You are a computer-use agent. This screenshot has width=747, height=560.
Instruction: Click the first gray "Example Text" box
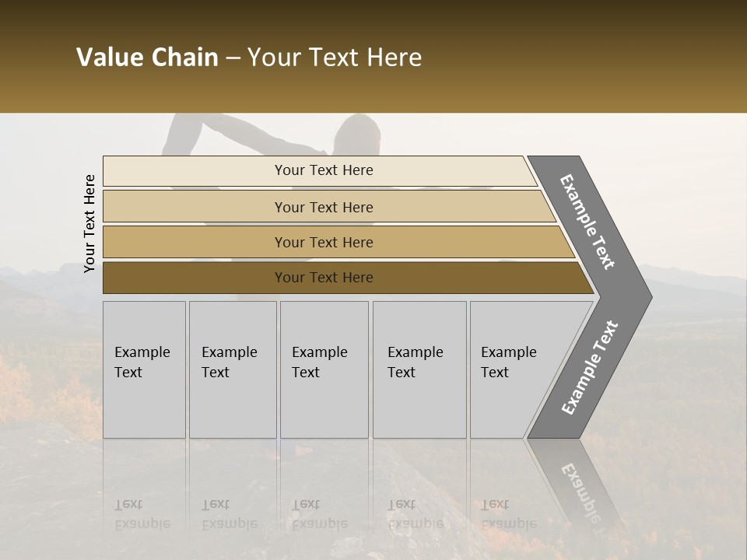[144, 369]
